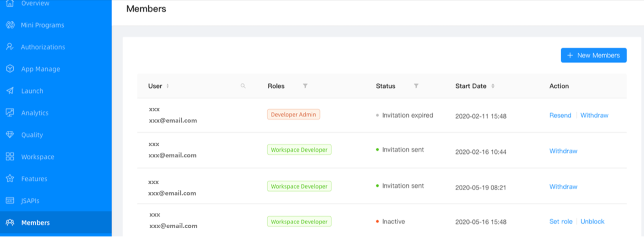This screenshot has width=644, height=237.
Task: Click the Features star icon
Action: click(x=10, y=178)
